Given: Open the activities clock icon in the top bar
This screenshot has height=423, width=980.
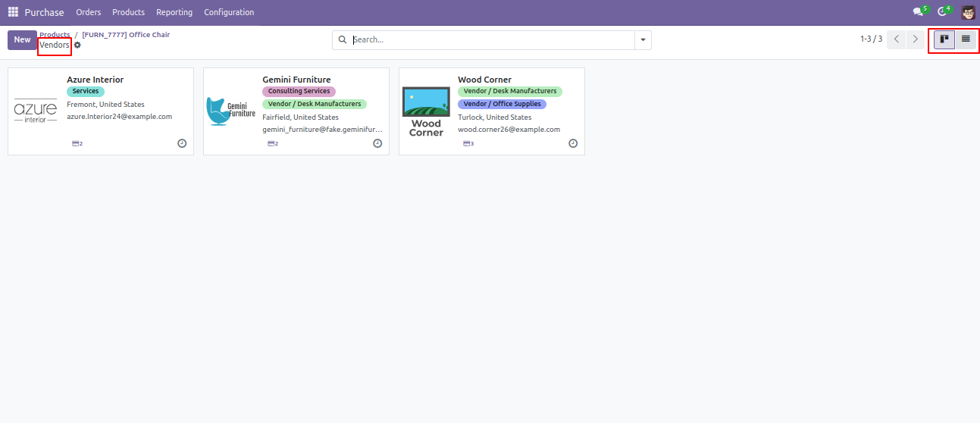Looking at the screenshot, I should coord(942,12).
